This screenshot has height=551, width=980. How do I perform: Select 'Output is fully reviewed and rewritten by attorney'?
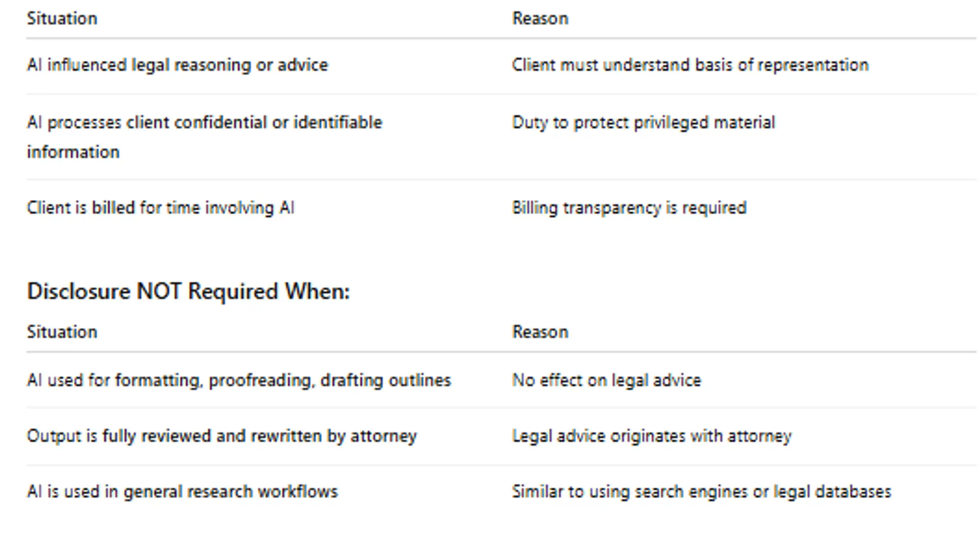[222, 436]
